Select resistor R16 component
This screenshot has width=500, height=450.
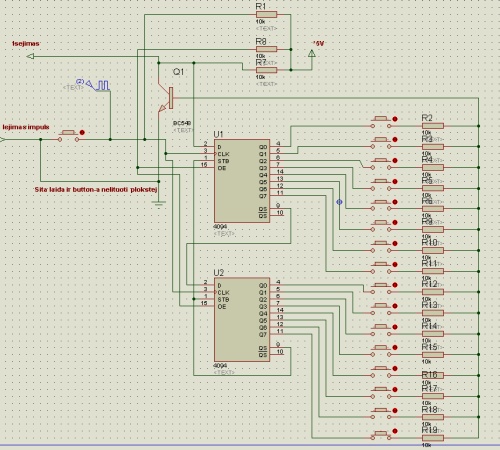click(x=433, y=375)
